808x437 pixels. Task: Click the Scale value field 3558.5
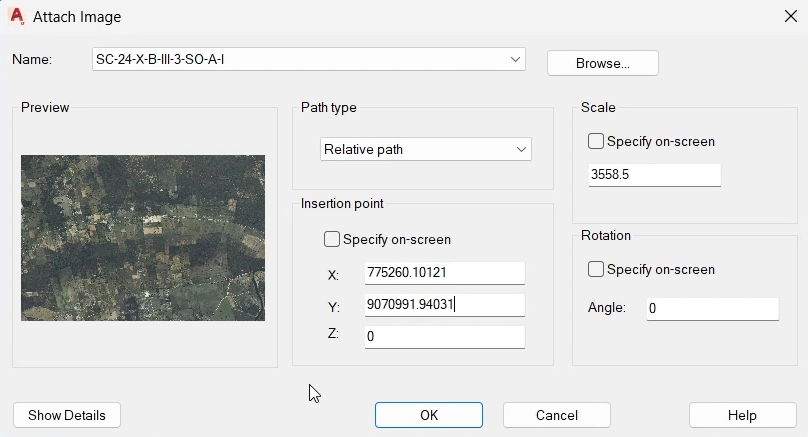click(x=654, y=175)
